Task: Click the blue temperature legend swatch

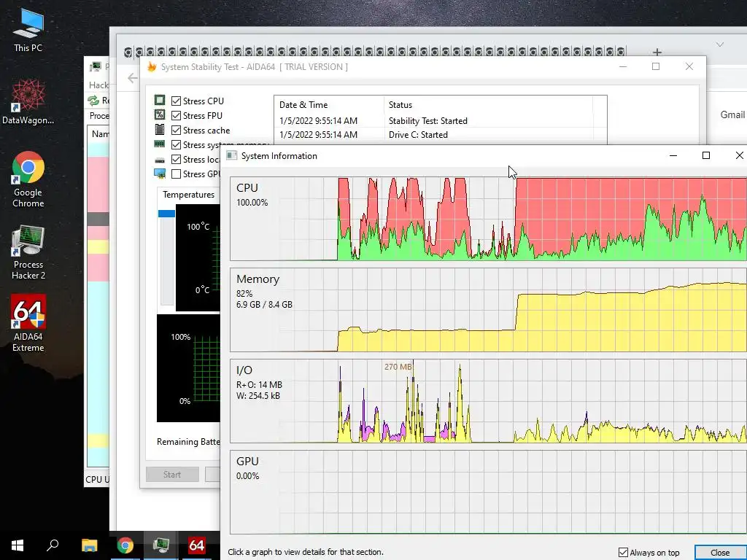Action: (167, 214)
